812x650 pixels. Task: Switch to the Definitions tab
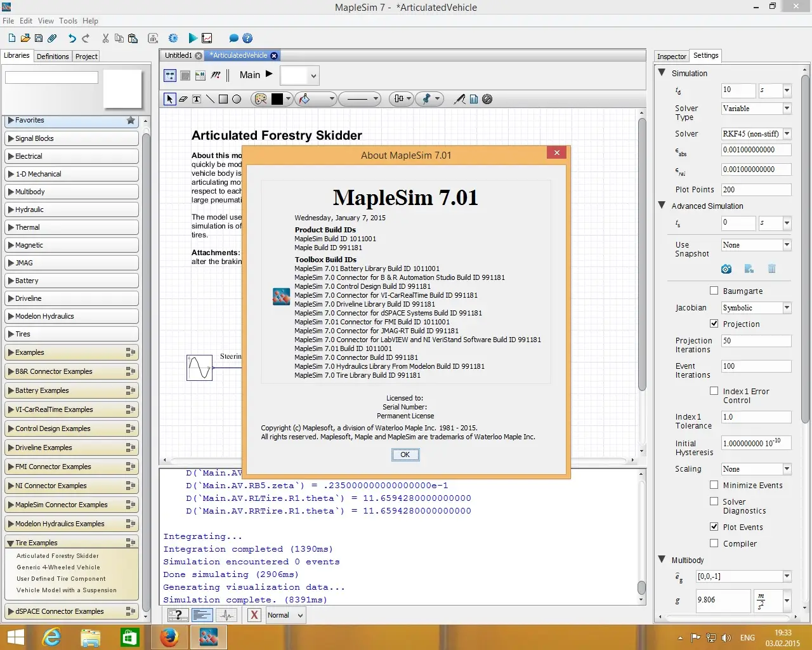tap(53, 56)
